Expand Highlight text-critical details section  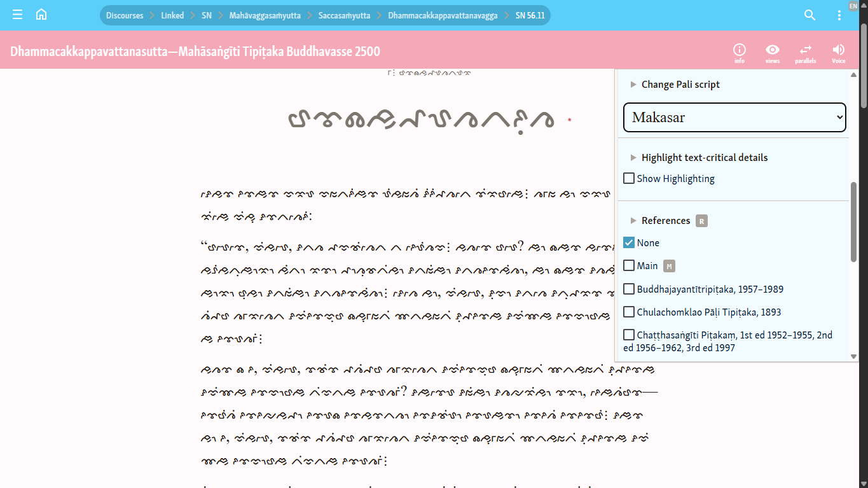(x=633, y=158)
